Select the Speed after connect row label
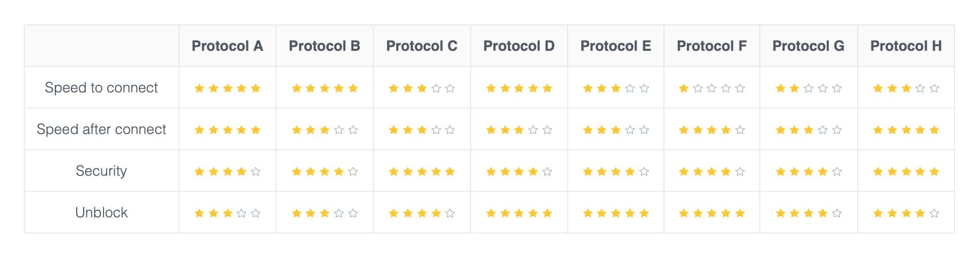Screen dimensions: 980x261 101,129
